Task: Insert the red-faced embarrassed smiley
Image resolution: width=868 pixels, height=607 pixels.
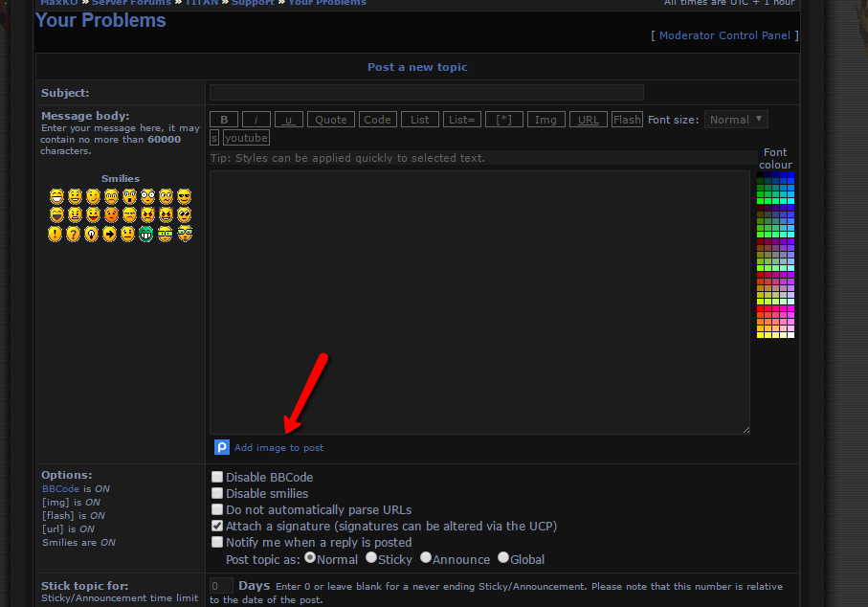Action: tap(110, 214)
